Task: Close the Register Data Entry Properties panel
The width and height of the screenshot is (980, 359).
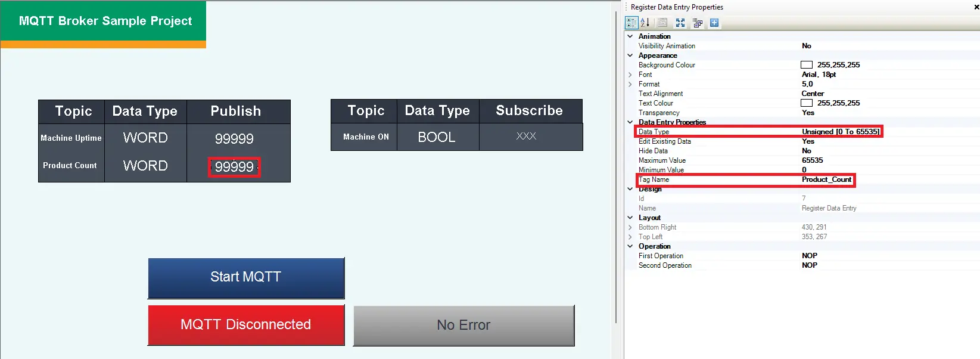Action: pos(976,7)
